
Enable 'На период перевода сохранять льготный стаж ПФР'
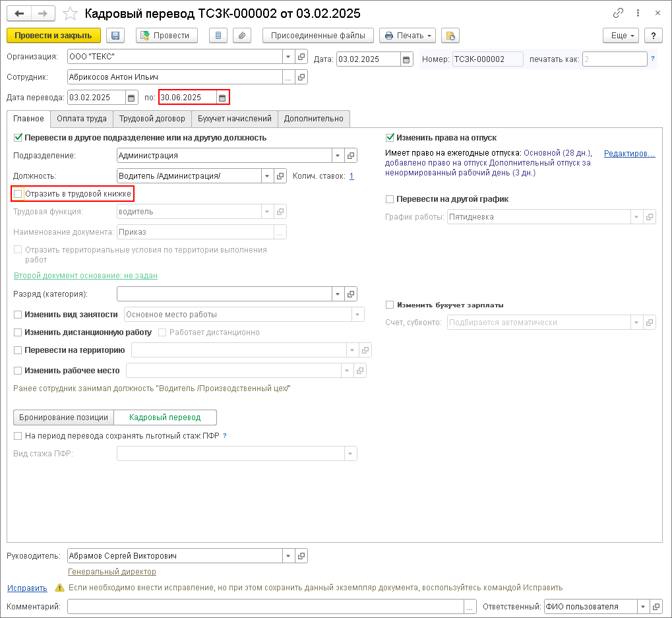coord(18,436)
